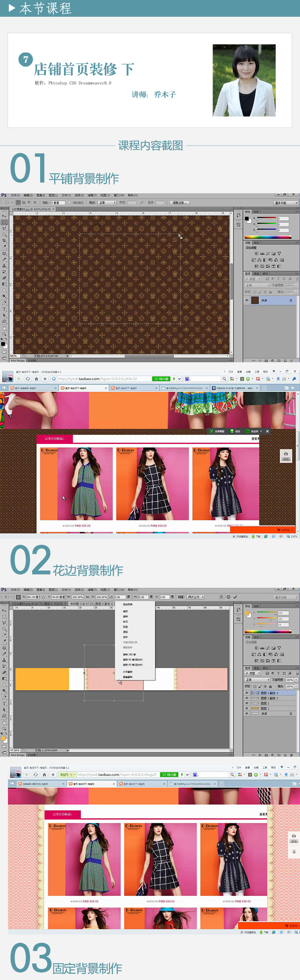This screenshot has width=300, height=980.
Task: Select Clone Stamp tool in brown-pattern Photoshop window
Action: coord(4,266)
